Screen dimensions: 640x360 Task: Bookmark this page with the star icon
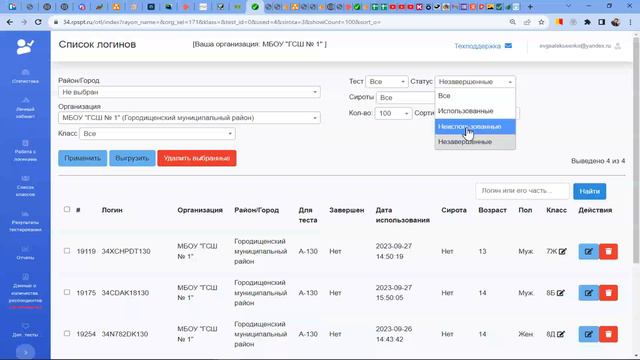tap(541, 22)
